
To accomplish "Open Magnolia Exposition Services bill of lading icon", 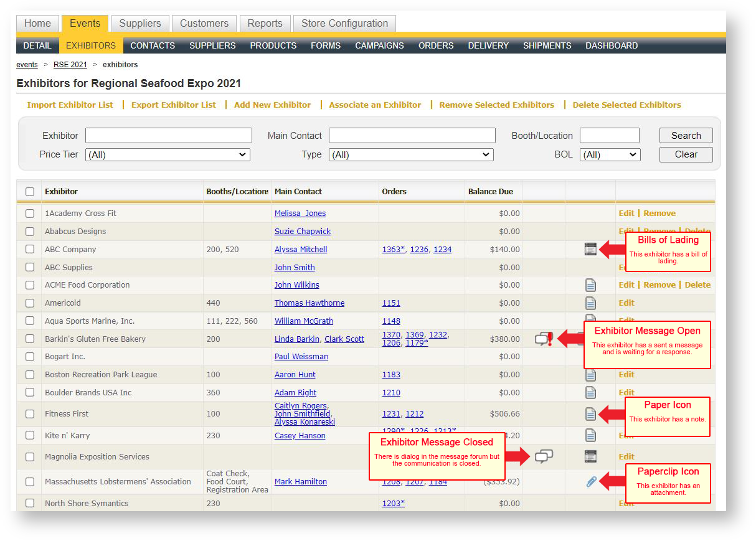I will click(x=590, y=457).
